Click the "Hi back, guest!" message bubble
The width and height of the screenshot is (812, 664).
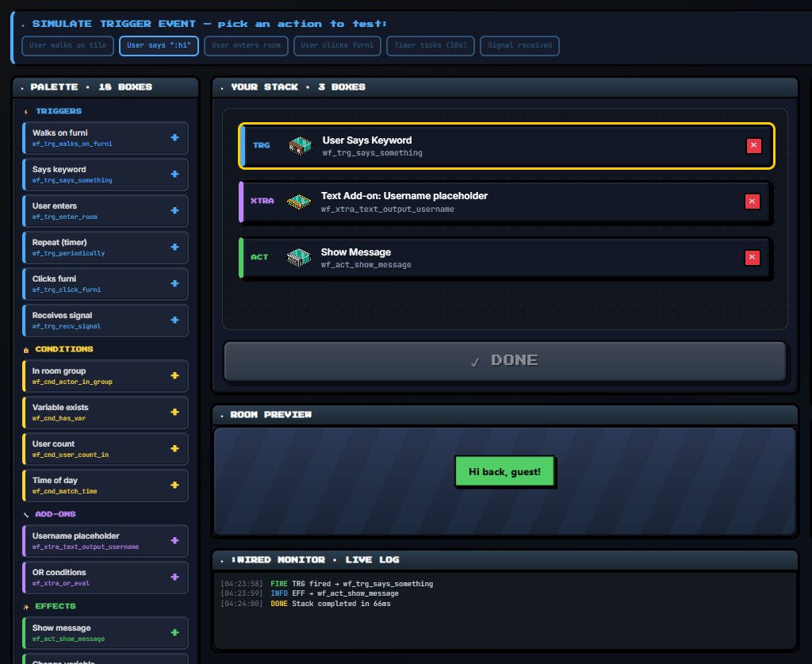[x=504, y=471]
